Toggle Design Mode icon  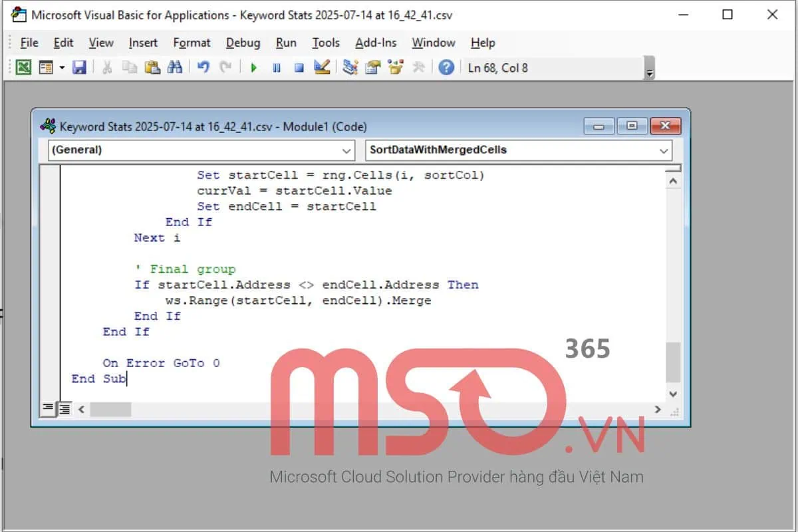coord(323,67)
